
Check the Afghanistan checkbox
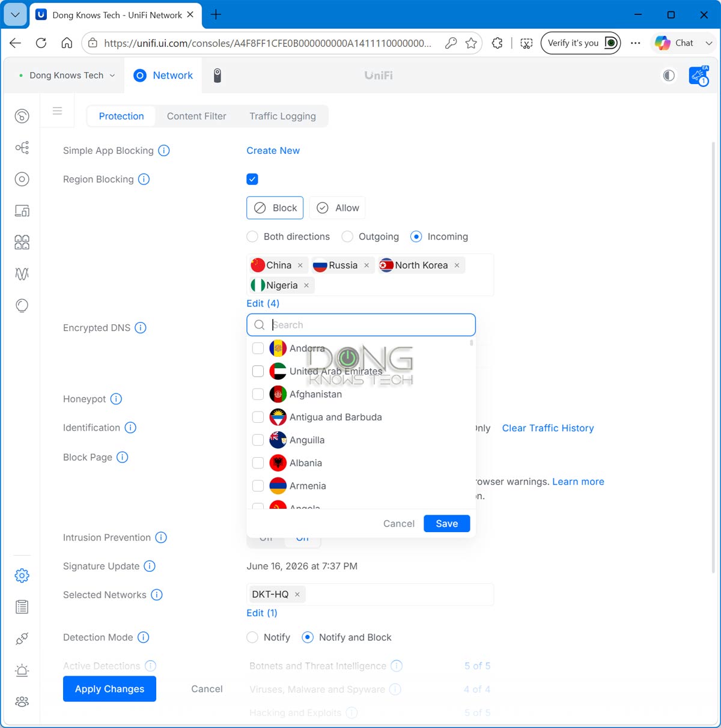[x=258, y=394]
